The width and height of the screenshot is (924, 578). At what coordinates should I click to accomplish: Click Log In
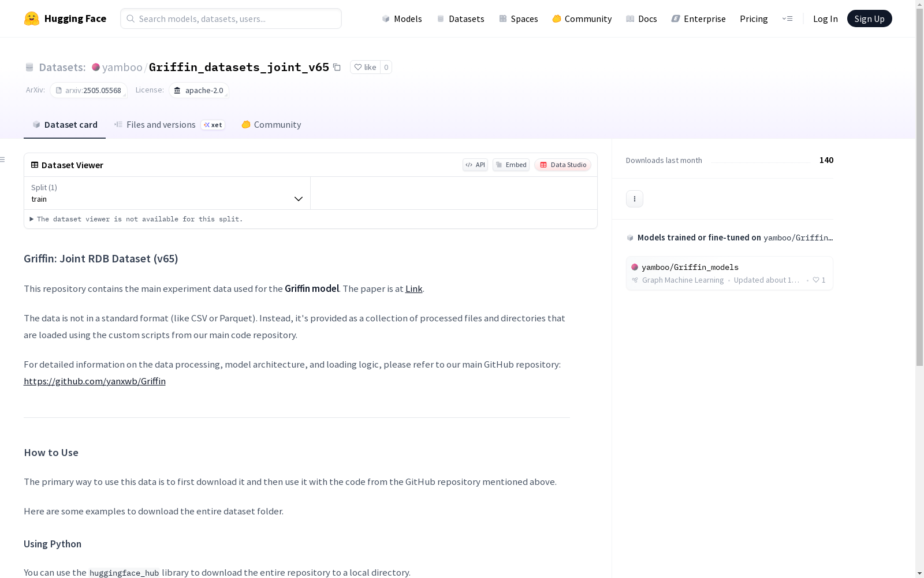pyautogui.click(x=825, y=18)
